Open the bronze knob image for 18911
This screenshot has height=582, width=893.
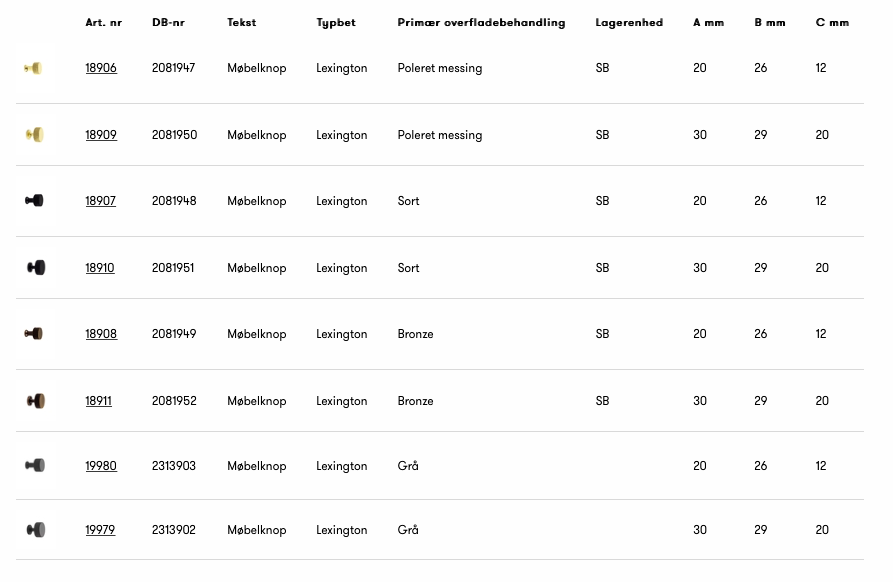pyautogui.click(x=35, y=400)
